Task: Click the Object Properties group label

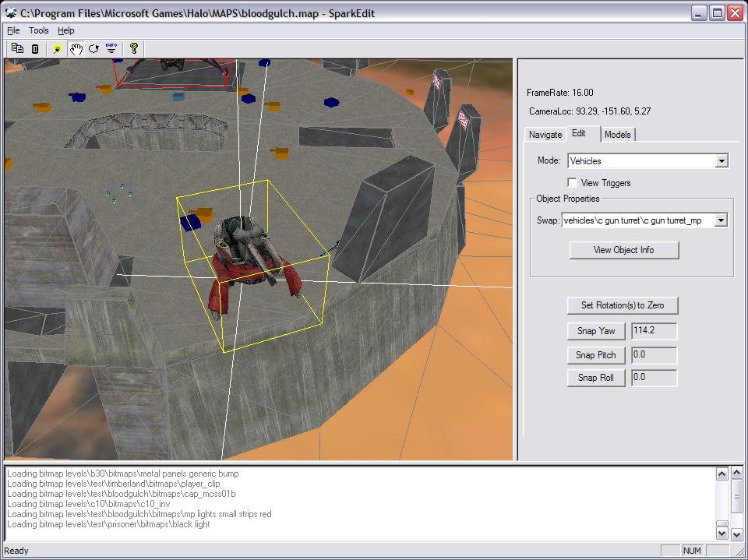Action: (568, 199)
